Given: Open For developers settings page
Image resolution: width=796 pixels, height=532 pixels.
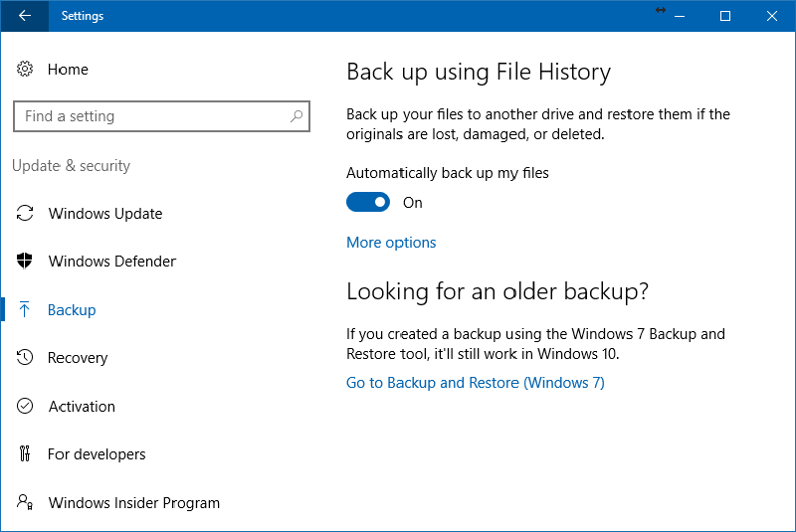Looking at the screenshot, I should pyautogui.click(x=97, y=454).
